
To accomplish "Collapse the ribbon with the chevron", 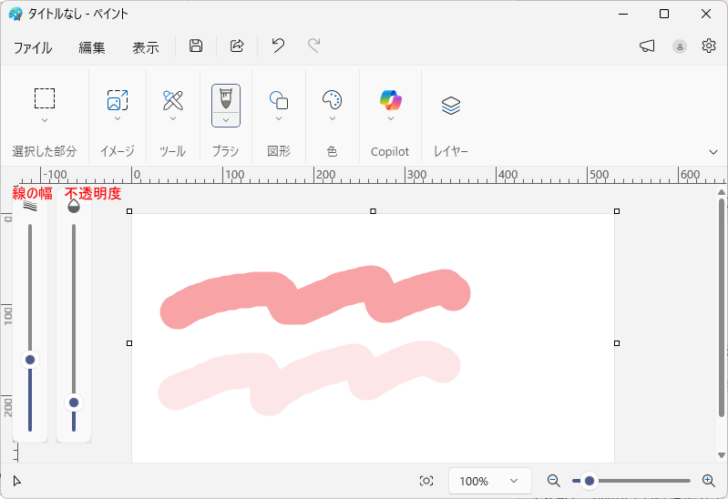I will tap(714, 152).
